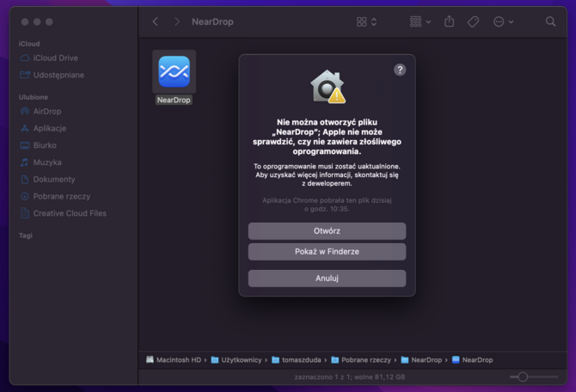Click Macintosh HD in the path bar
This screenshot has width=576, height=392.
tap(175, 359)
